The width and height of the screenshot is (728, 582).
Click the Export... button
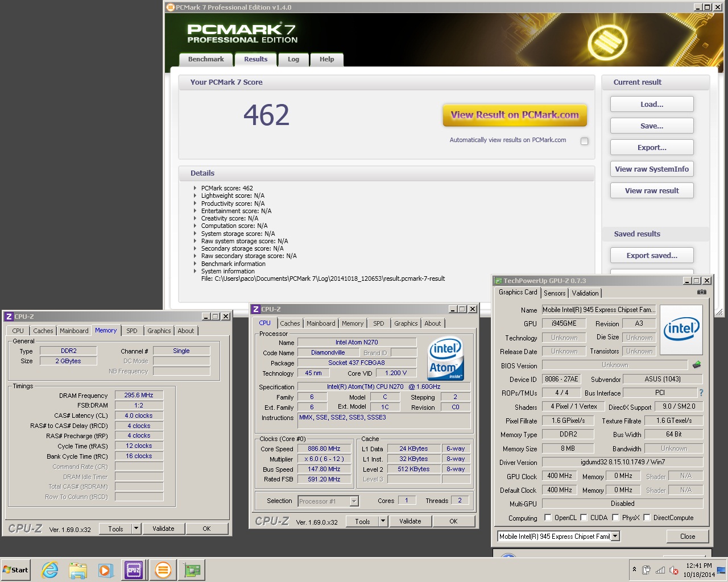[x=652, y=148]
